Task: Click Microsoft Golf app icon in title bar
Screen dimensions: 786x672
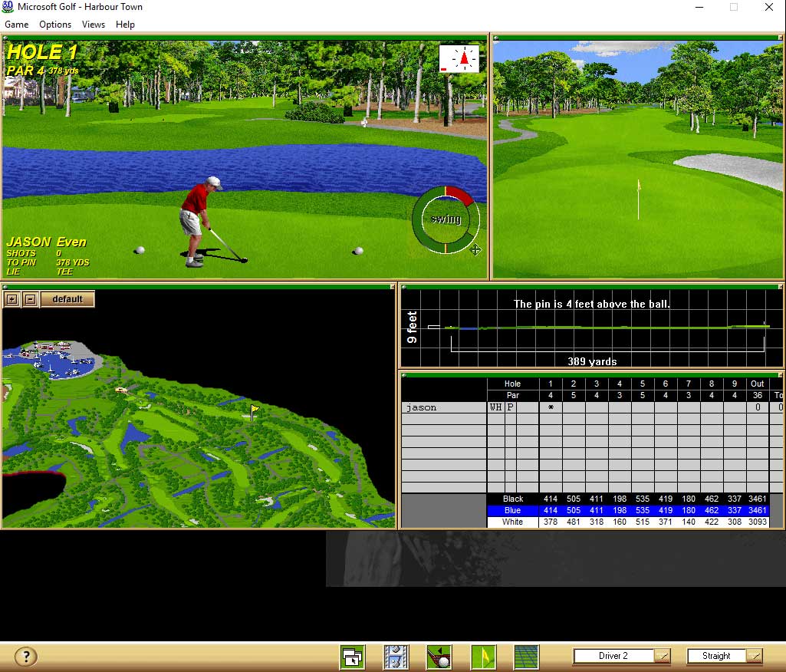Action: (8, 6)
